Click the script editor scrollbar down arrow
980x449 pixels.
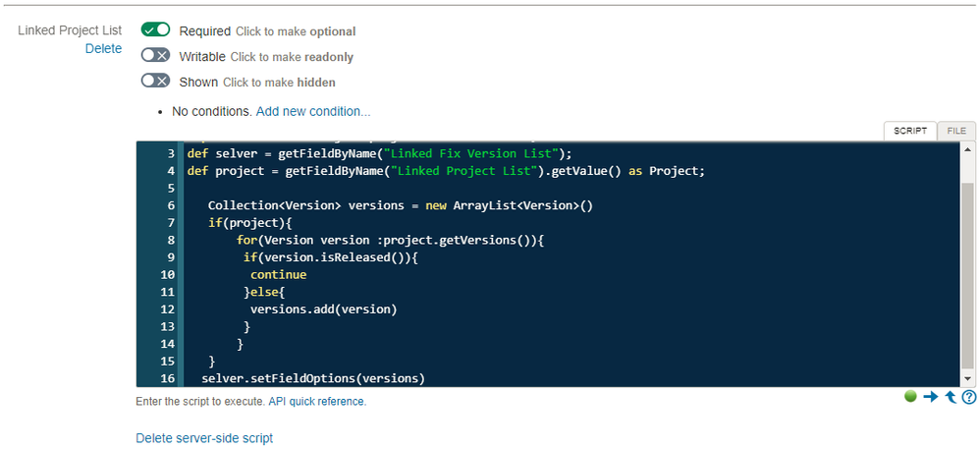click(x=967, y=379)
